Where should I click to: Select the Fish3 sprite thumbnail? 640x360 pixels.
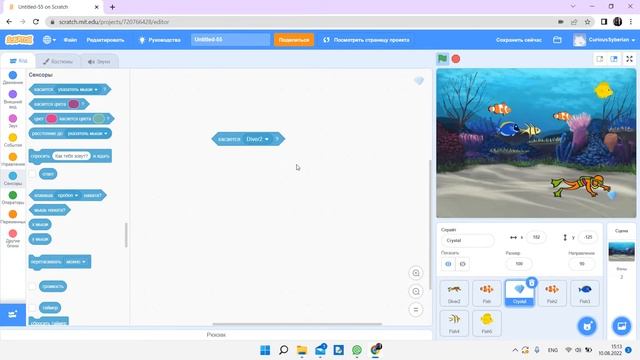click(x=585, y=293)
